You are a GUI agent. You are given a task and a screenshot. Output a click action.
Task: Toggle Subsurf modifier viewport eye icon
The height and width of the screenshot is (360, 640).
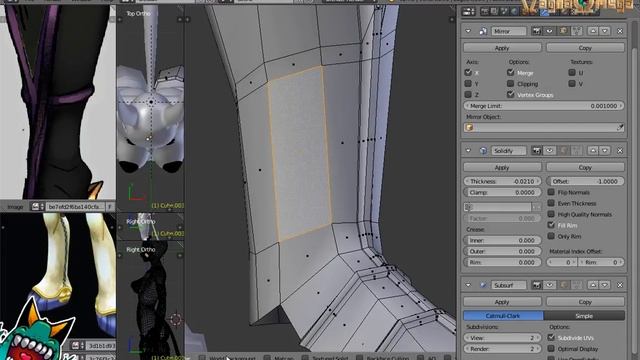pos(549,285)
